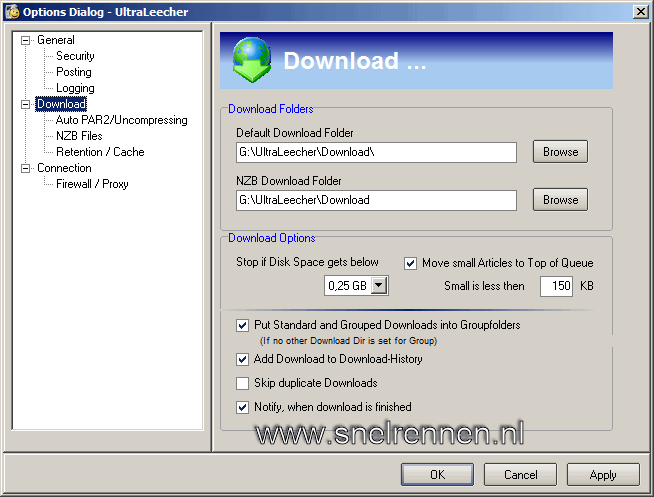Click the globe download header icon

click(252, 60)
